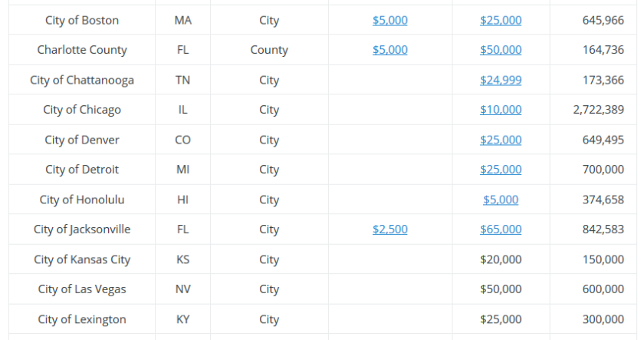644x340 pixels.
Task: Select the City of Kansas City cell
Action: pyautogui.click(x=82, y=259)
